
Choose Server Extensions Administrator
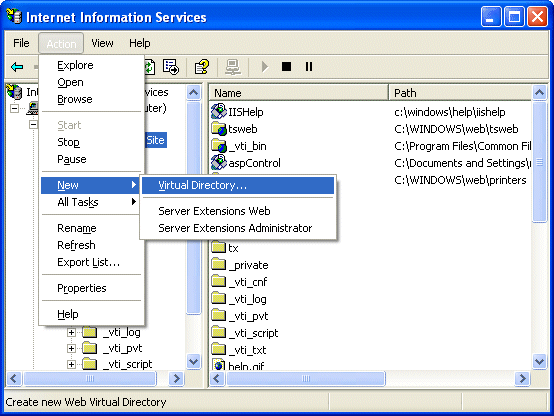[238, 228]
